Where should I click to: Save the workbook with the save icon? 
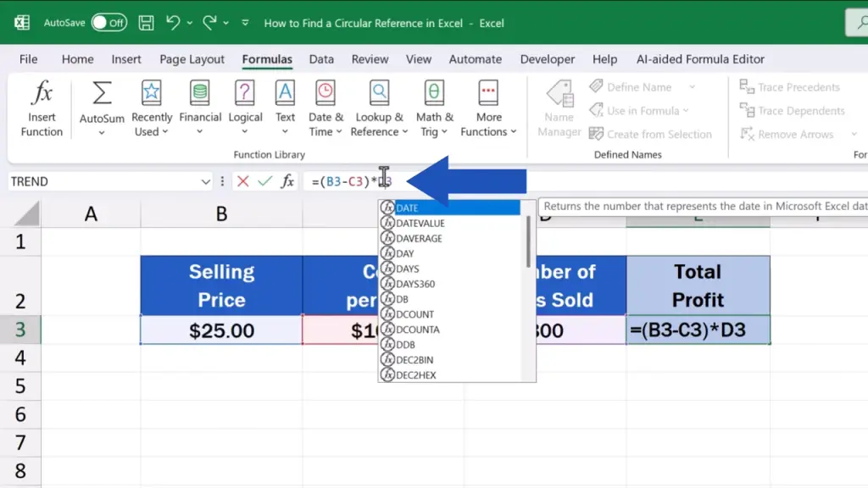(x=146, y=23)
